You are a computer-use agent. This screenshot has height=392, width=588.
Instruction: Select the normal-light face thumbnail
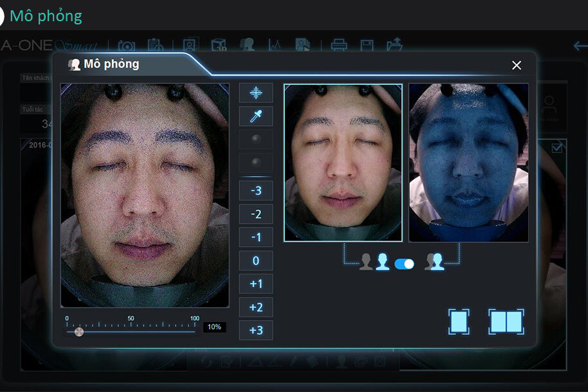pos(343,163)
